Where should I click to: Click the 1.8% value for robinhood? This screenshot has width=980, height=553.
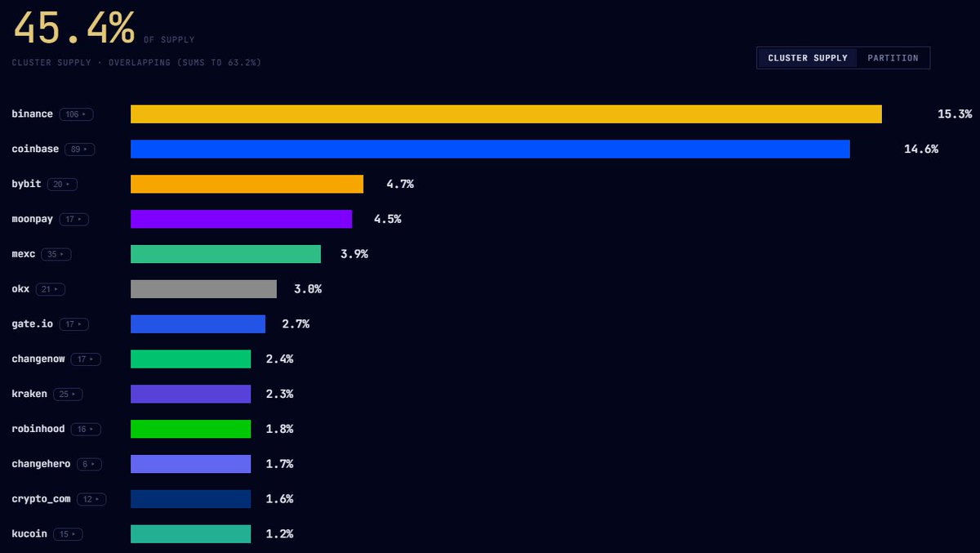279,430
